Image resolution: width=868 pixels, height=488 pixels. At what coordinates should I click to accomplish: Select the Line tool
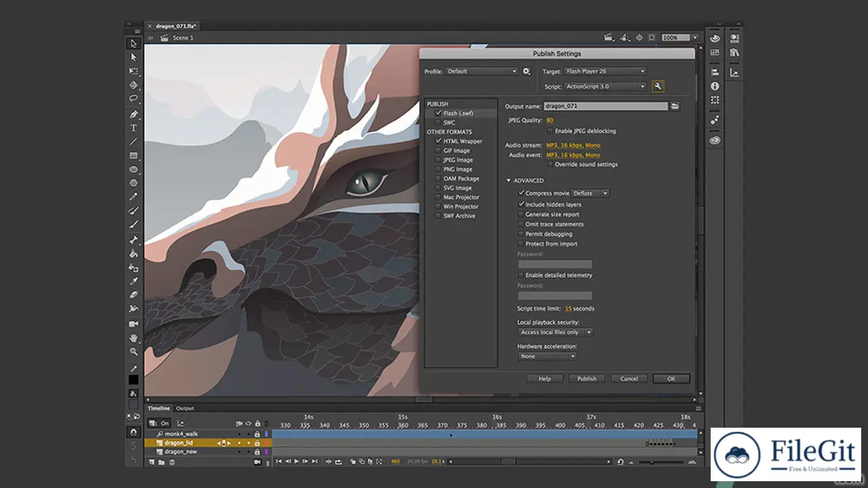tap(134, 142)
